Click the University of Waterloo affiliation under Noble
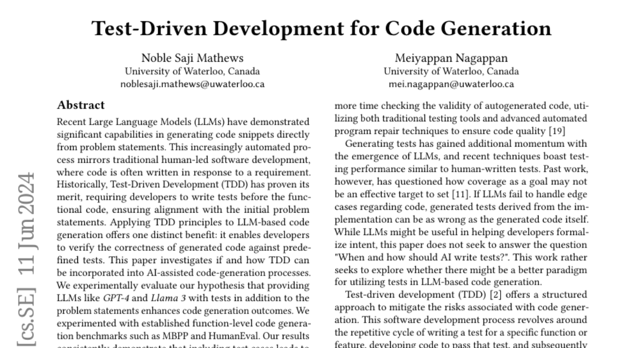644x348 pixels. click(x=192, y=71)
